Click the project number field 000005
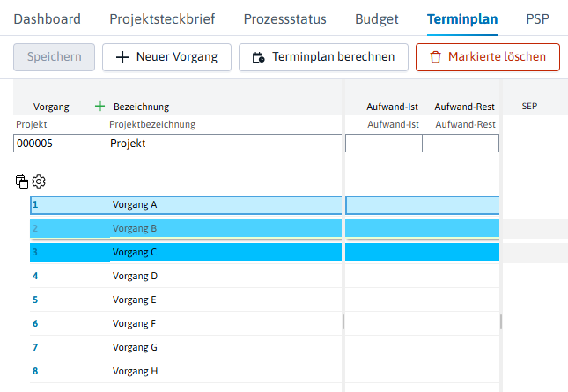The width and height of the screenshot is (568, 392). click(60, 143)
